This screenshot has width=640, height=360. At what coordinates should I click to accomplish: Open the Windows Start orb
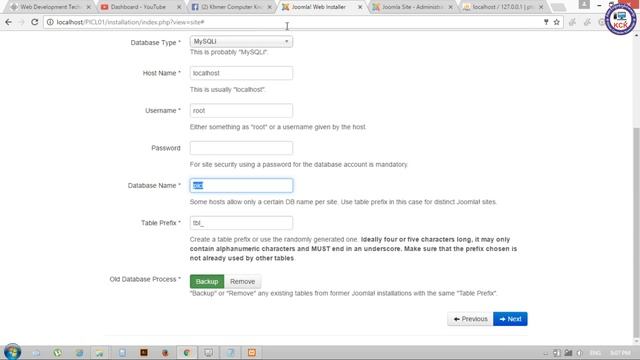12,352
